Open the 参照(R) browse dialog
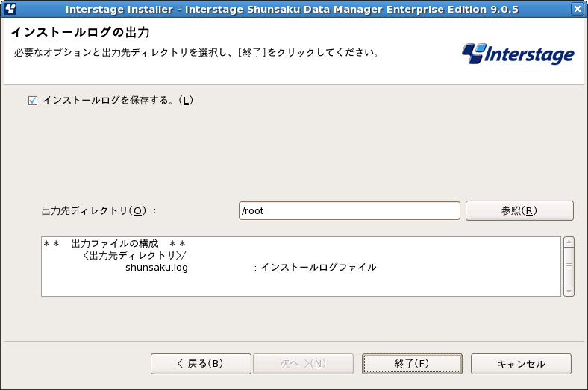 (x=519, y=210)
